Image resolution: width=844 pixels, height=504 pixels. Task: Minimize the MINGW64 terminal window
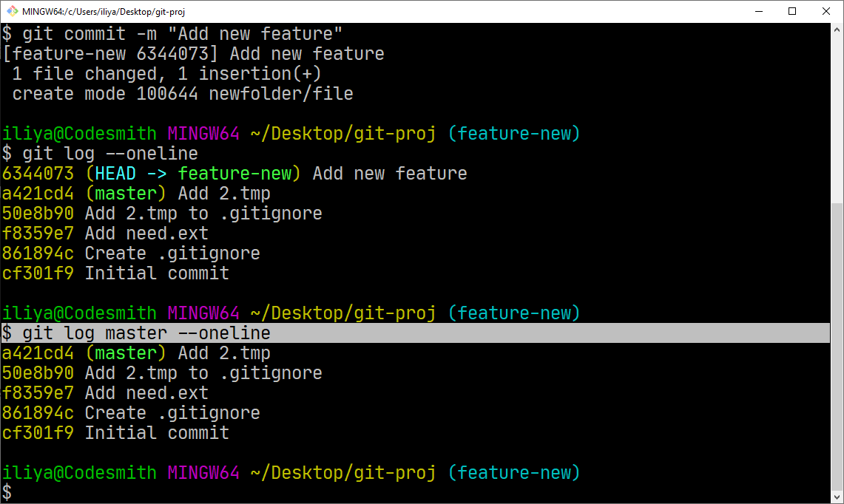click(x=759, y=11)
